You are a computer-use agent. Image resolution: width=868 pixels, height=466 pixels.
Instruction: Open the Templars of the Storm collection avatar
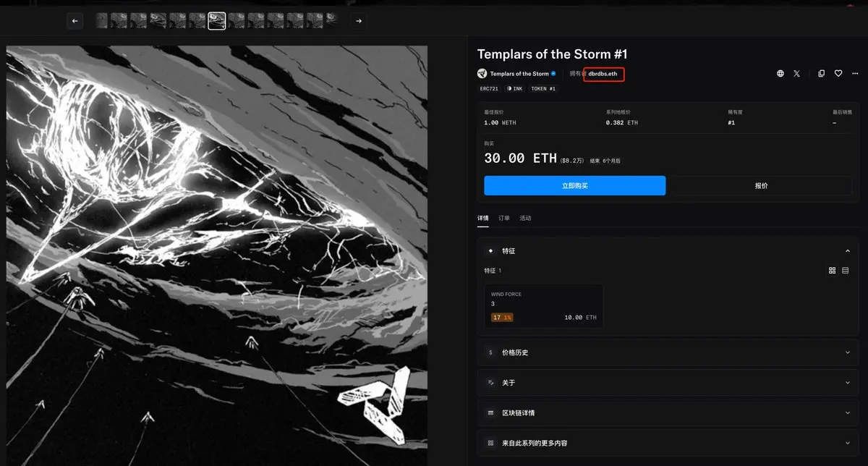(482, 74)
